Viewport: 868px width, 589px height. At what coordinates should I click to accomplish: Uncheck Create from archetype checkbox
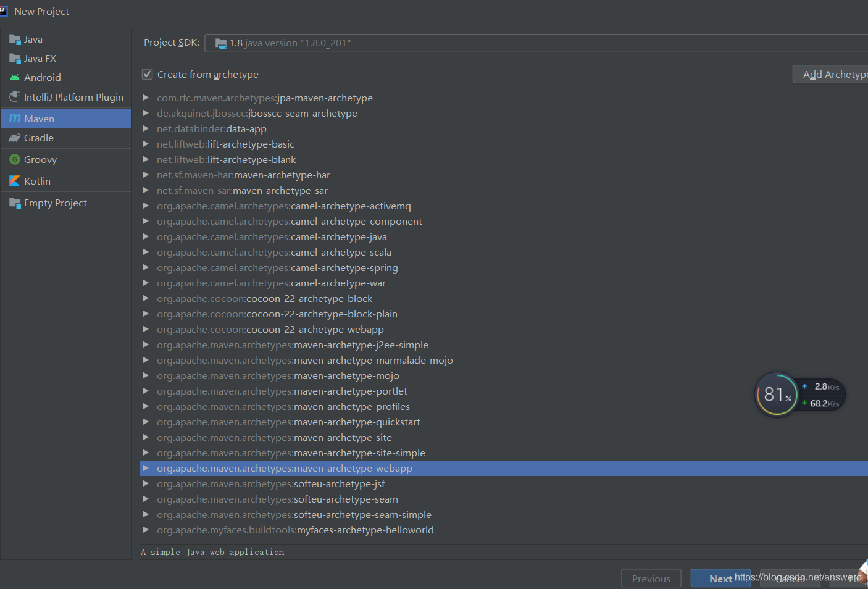click(x=147, y=74)
